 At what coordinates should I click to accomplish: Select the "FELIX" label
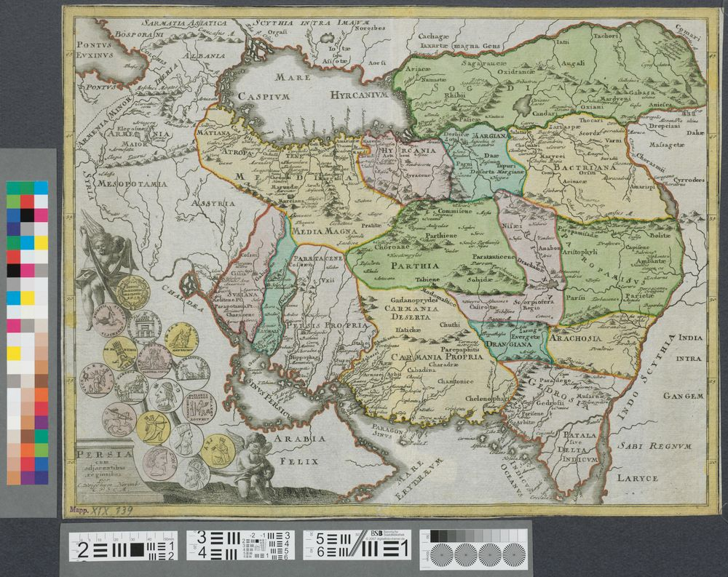tap(298, 462)
